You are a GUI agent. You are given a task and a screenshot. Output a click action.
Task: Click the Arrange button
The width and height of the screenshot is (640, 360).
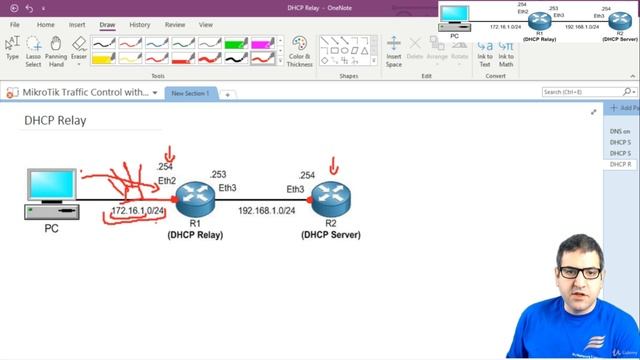[x=437, y=51]
